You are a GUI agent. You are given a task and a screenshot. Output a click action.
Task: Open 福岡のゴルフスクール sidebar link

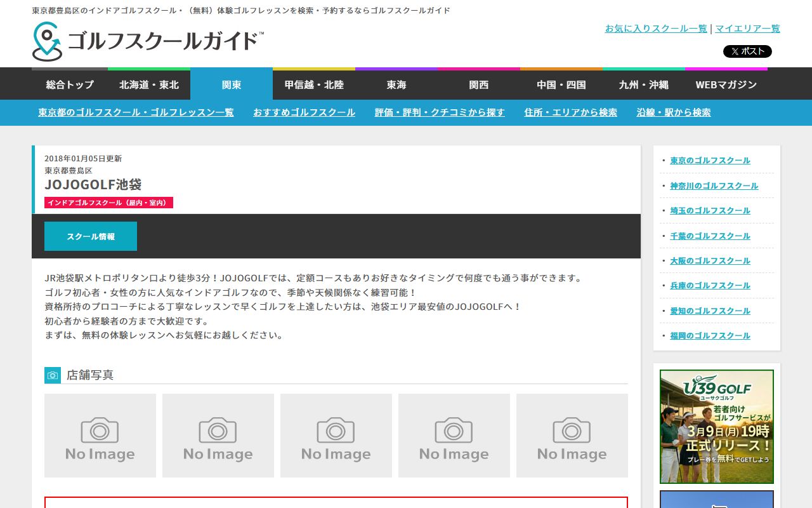pos(710,336)
